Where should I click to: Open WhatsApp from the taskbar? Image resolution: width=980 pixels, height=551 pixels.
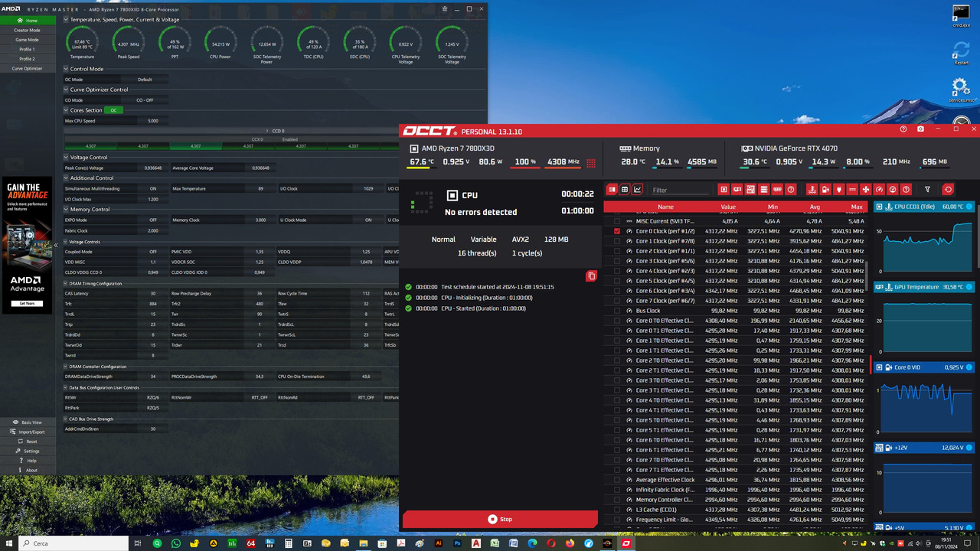[176, 543]
